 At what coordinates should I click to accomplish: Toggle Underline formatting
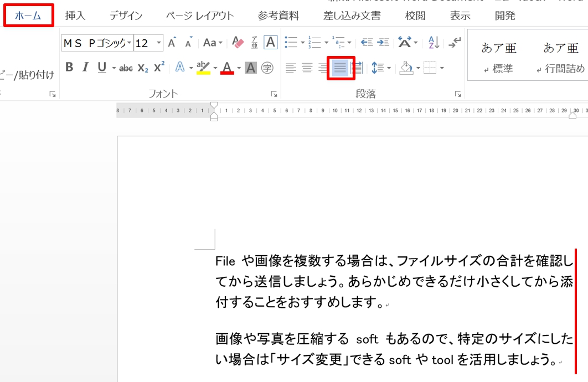pos(102,68)
